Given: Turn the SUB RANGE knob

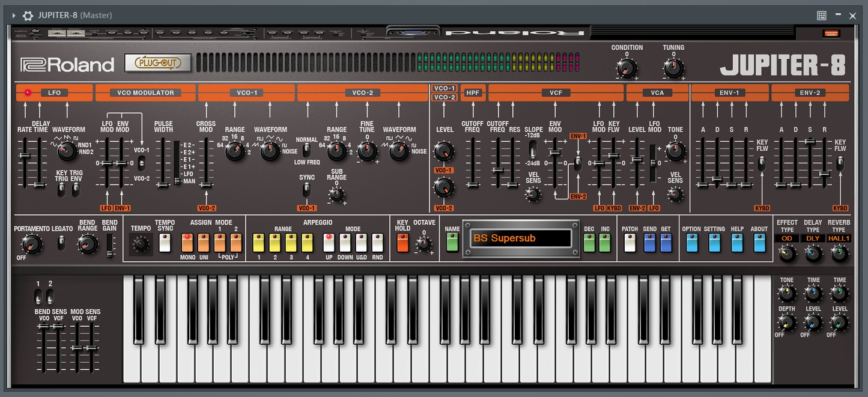Looking at the screenshot, I should 337,194.
